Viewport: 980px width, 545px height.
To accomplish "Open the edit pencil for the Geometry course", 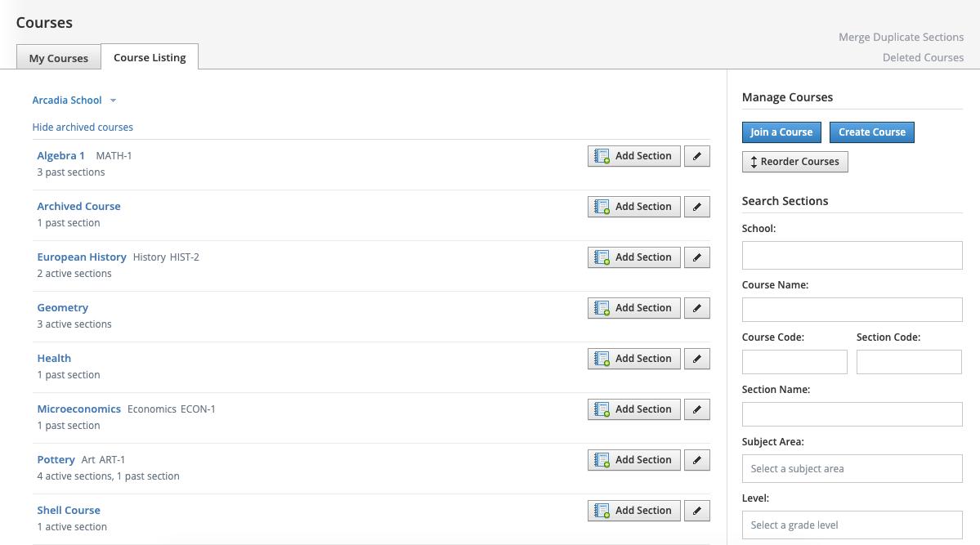I will point(696,308).
